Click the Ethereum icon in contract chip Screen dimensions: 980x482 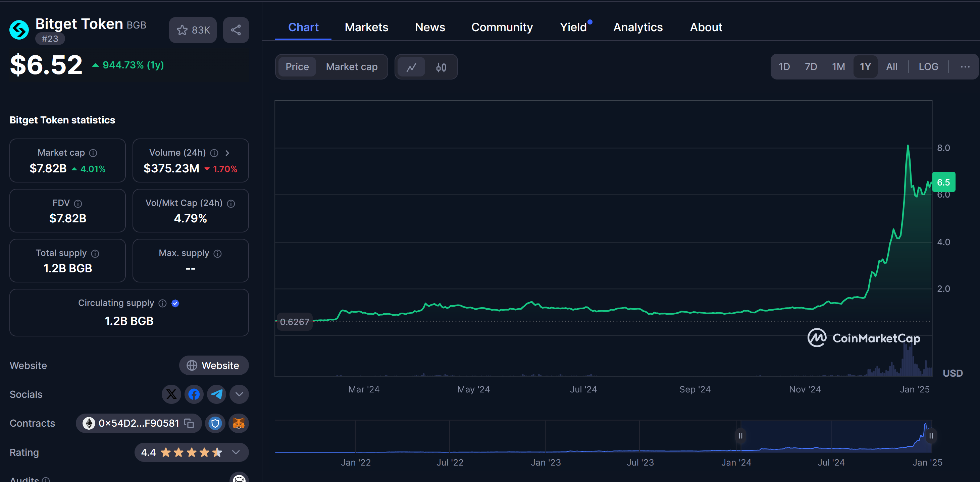(x=89, y=423)
